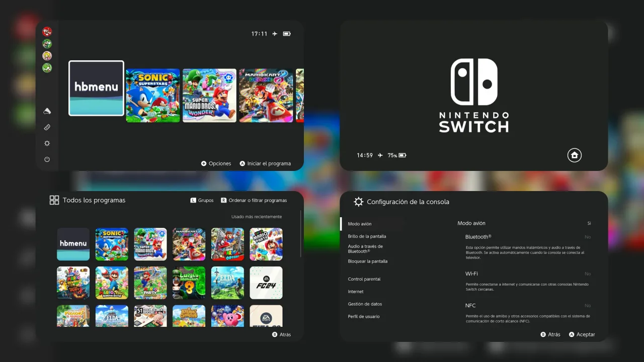Click the airplane mode status icon
The width and height of the screenshot is (644, 362).
coord(274,33)
